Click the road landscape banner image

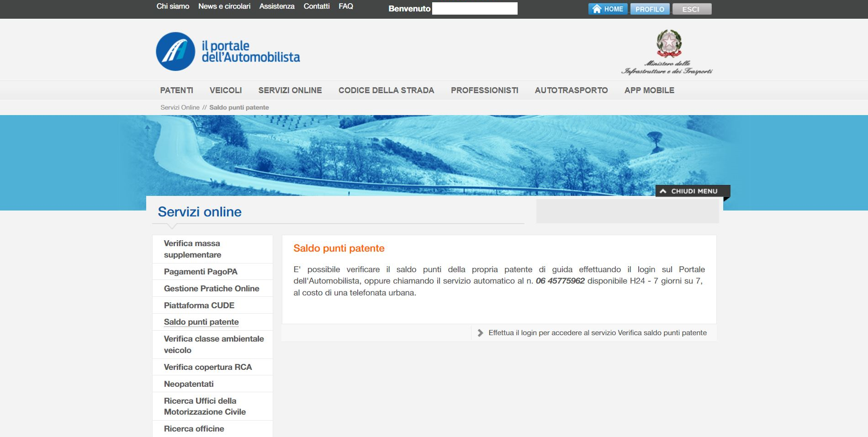click(x=434, y=155)
